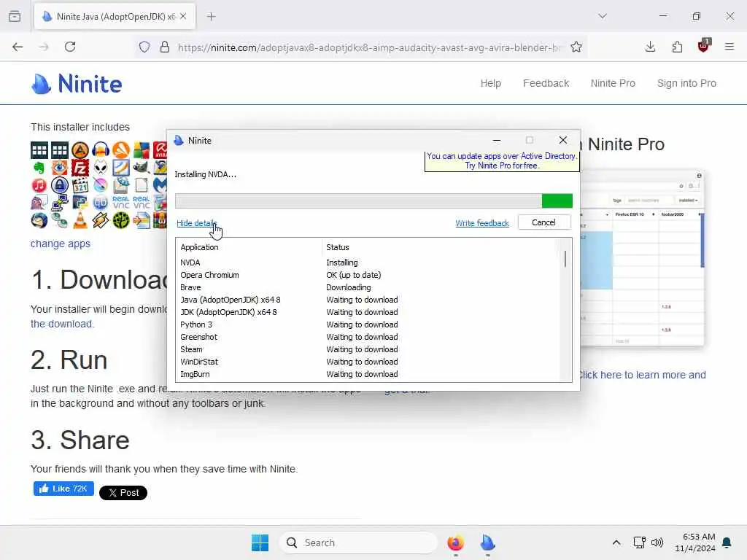Viewport: 747px width, 560px height.
Task: Select the Ninite Java (AdoptOpenJDK) tab
Action: (x=115, y=17)
